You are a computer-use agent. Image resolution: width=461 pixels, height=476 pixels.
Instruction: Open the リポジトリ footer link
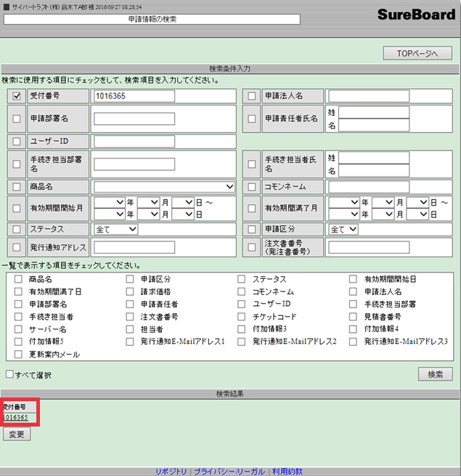click(x=171, y=471)
